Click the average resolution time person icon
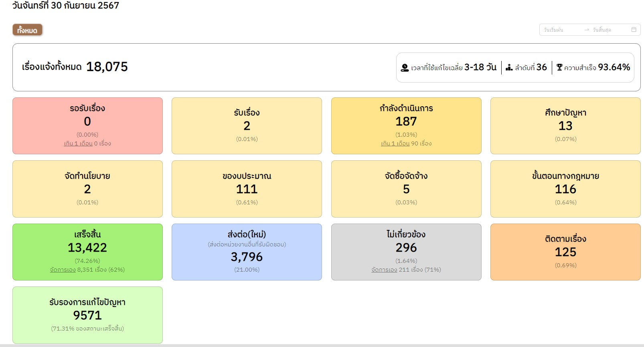This screenshot has height=347, width=644. tap(405, 68)
